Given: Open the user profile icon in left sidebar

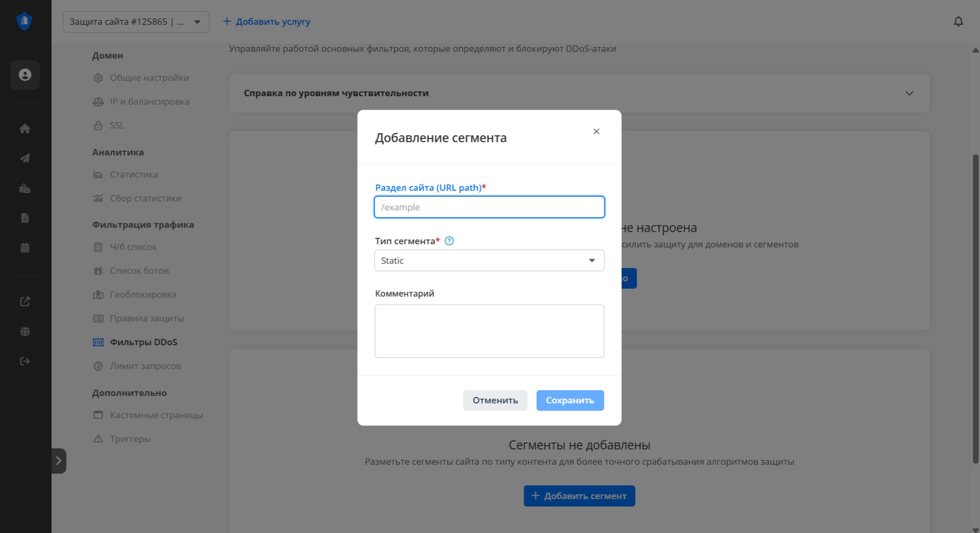Looking at the screenshot, I should coord(25,75).
